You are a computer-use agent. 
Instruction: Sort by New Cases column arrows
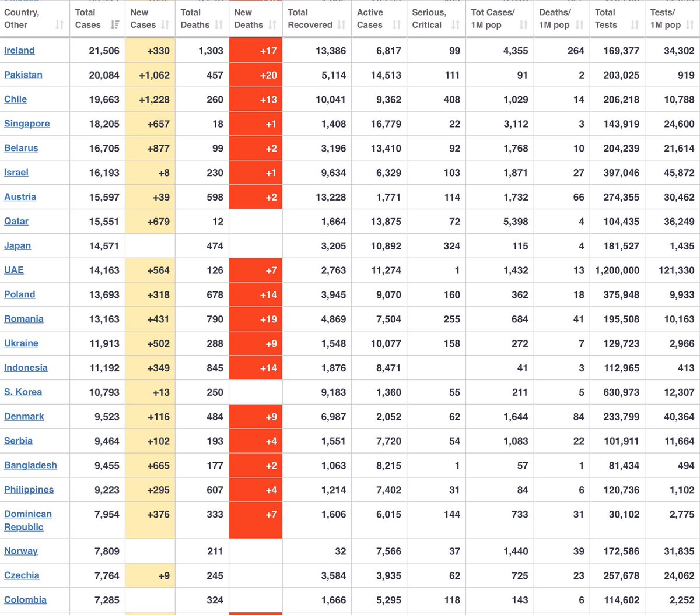tap(165, 24)
